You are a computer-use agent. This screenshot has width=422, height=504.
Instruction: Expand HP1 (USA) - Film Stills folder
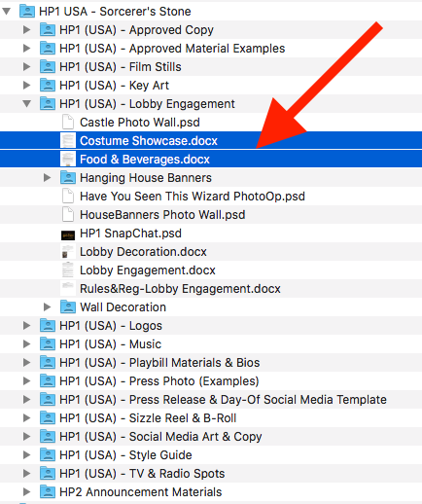(x=26, y=67)
